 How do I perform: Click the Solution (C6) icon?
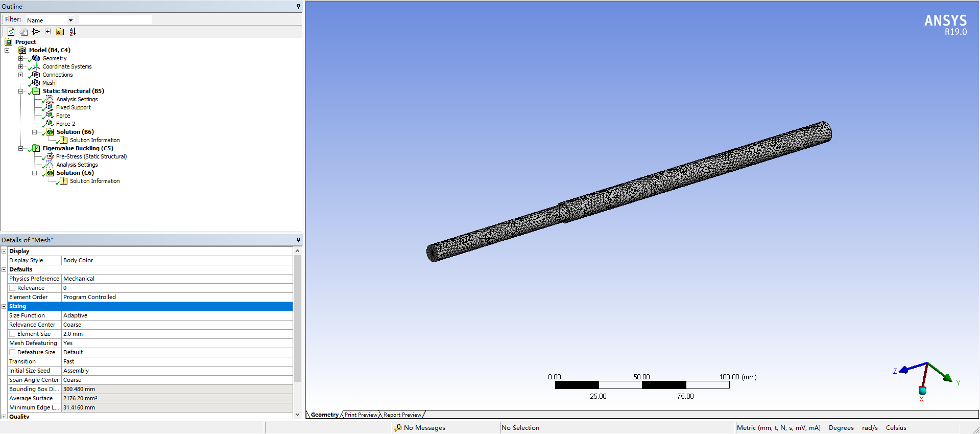[x=50, y=173]
